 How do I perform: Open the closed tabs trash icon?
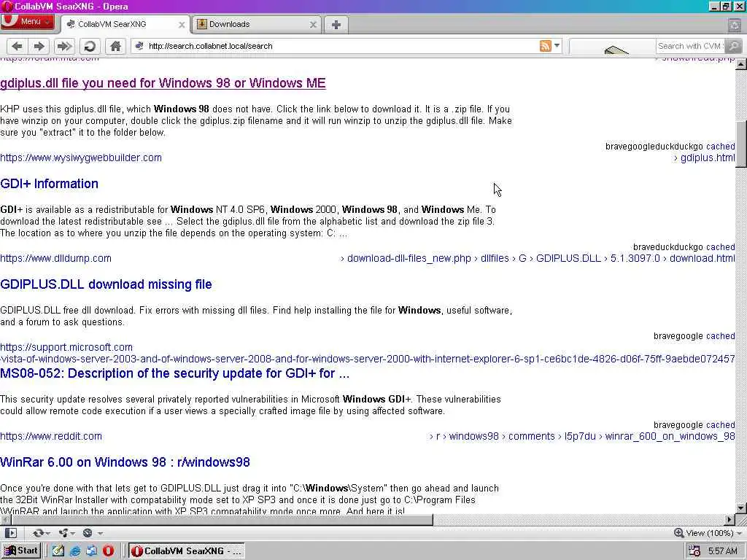[735, 25]
